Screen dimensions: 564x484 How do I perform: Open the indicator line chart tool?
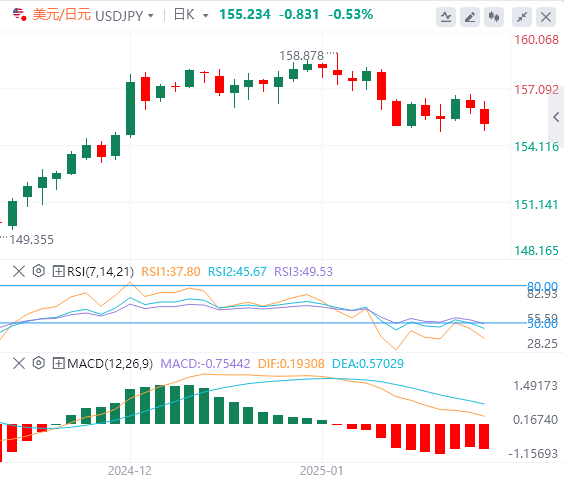coord(446,17)
